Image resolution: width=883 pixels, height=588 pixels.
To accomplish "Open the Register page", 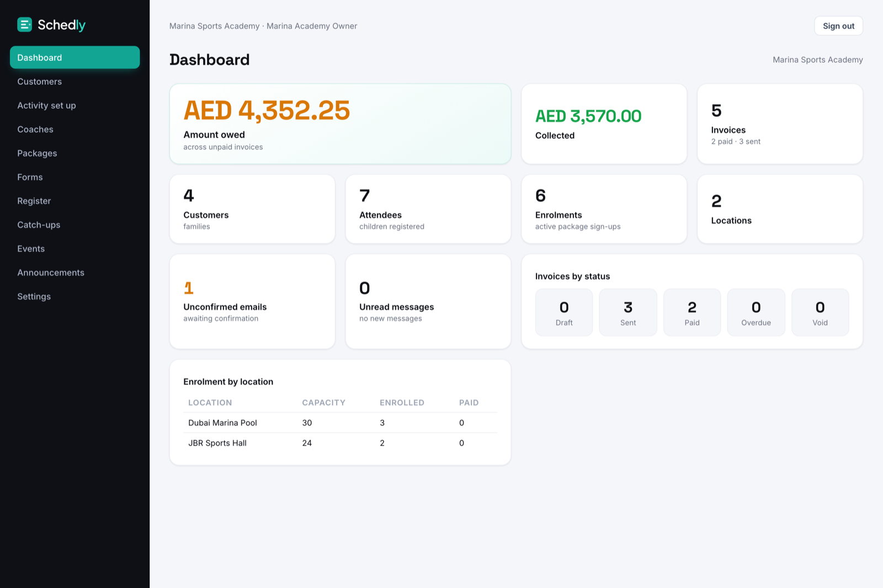I will [x=75, y=201].
